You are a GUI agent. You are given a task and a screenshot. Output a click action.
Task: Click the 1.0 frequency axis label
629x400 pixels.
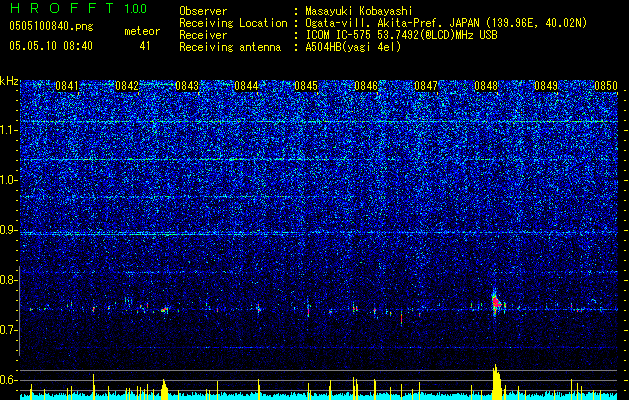click(9, 180)
